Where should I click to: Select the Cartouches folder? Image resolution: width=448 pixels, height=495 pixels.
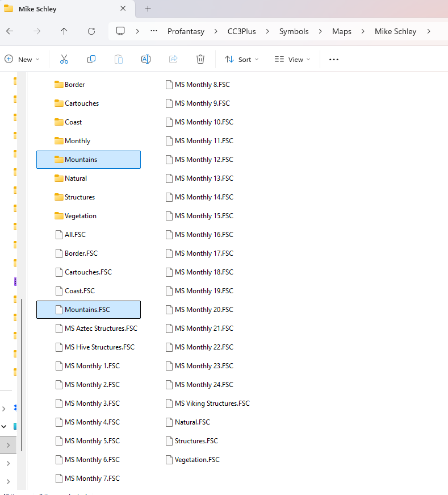81,103
